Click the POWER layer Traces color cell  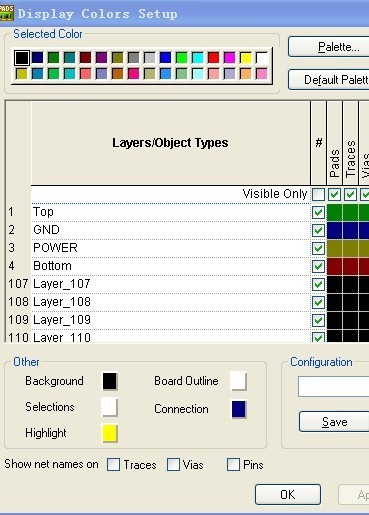pos(350,248)
